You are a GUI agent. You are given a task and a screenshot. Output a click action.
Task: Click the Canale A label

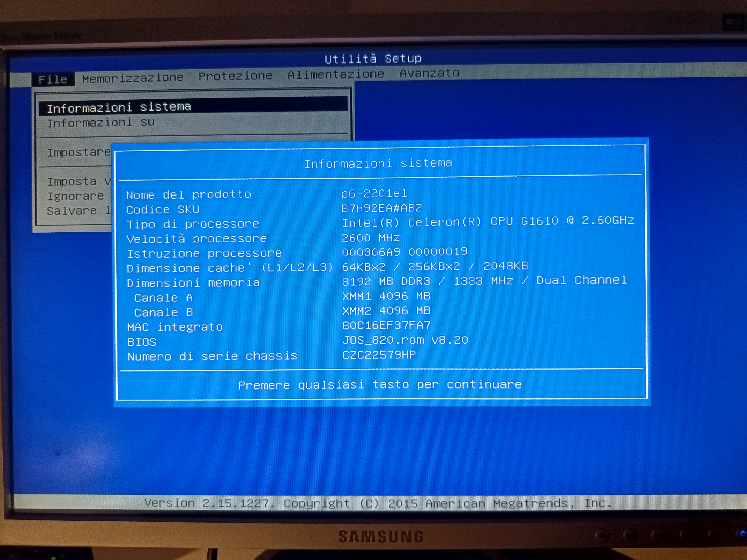[163, 298]
